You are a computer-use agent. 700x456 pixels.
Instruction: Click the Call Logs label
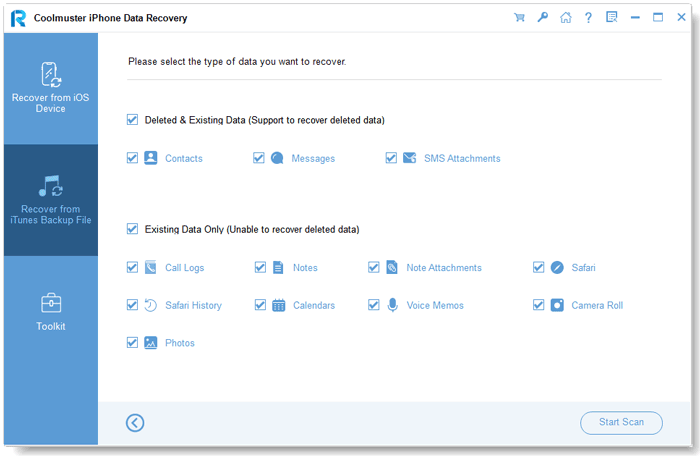pyautogui.click(x=184, y=268)
